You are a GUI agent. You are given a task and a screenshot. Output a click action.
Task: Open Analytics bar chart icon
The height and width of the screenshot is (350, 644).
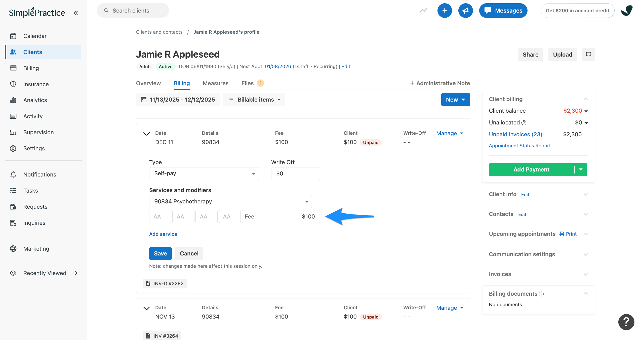click(x=13, y=100)
